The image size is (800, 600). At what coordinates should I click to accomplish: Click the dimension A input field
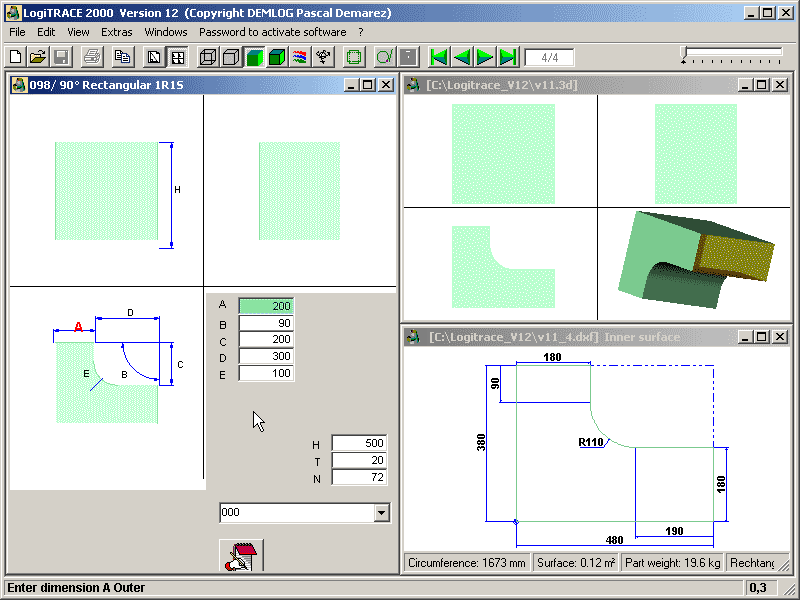[x=266, y=306]
